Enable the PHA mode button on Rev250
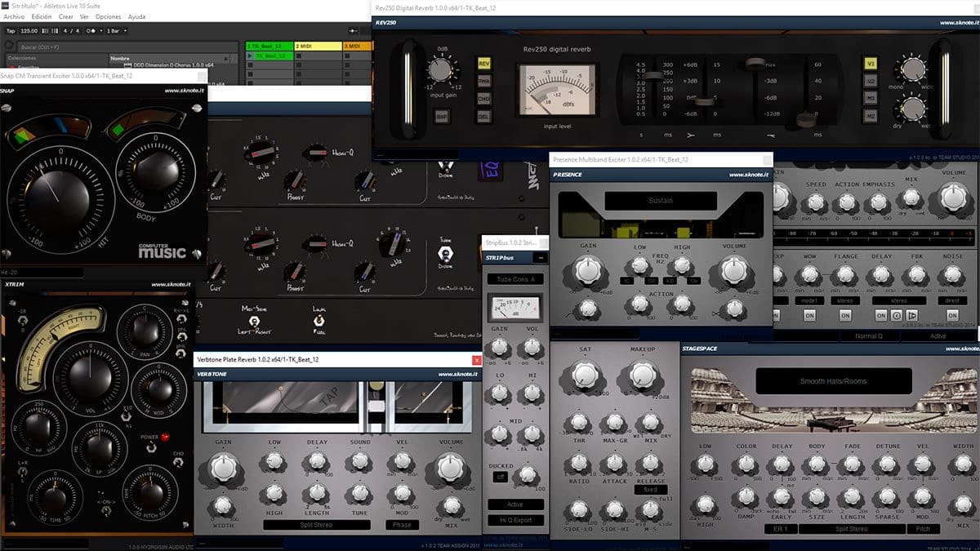 484,81
